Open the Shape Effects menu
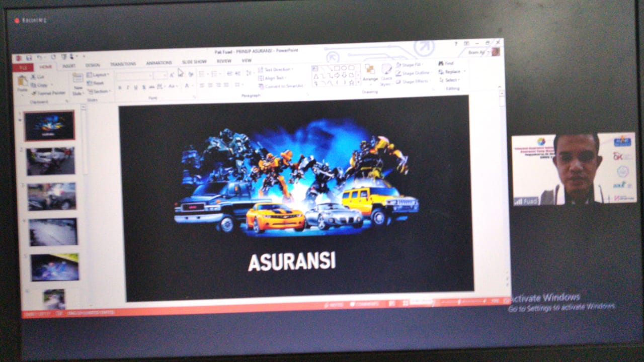This screenshot has width=644, height=362. coord(413,81)
